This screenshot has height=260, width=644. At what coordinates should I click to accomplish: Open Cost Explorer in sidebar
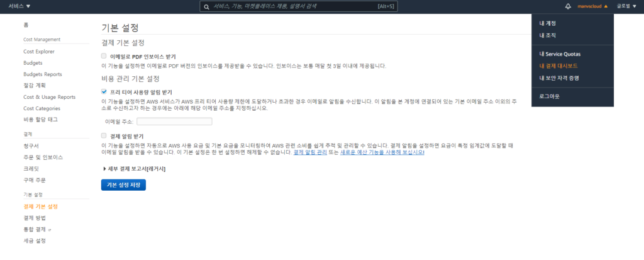pyautogui.click(x=39, y=52)
